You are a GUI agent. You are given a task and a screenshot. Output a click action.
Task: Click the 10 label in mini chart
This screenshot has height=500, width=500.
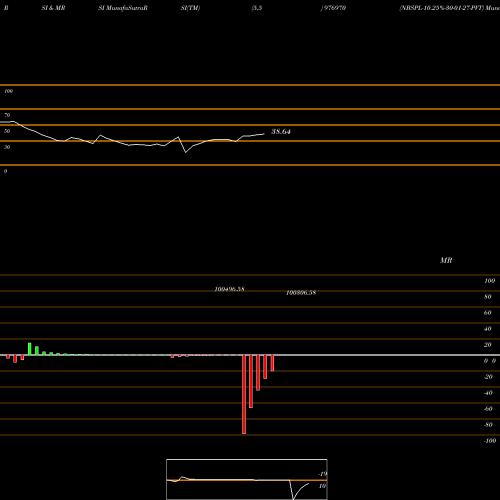[x=322, y=486]
